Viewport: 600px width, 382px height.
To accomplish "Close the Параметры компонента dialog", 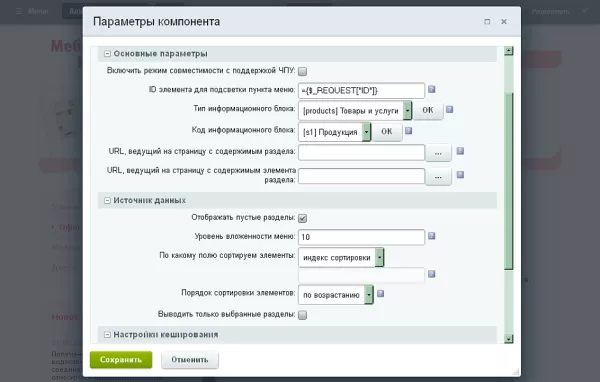I will click(x=504, y=22).
